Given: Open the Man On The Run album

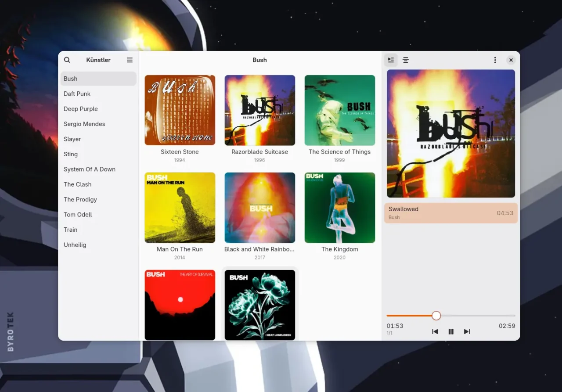Looking at the screenshot, I should [x=180, y=208].
